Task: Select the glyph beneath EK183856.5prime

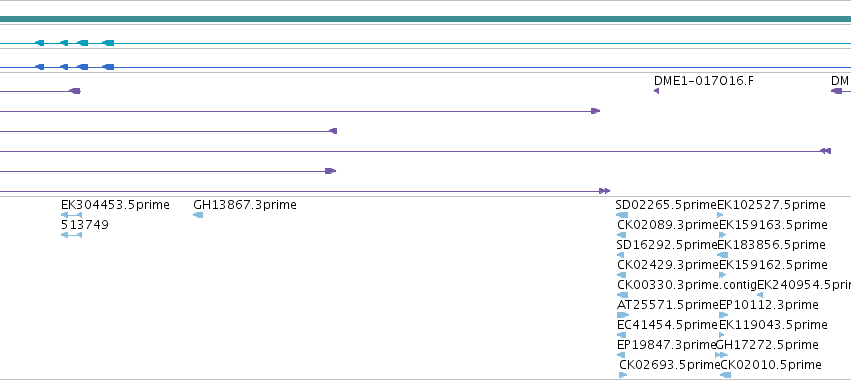Action: pyautogui.click(x=723, y=255)
